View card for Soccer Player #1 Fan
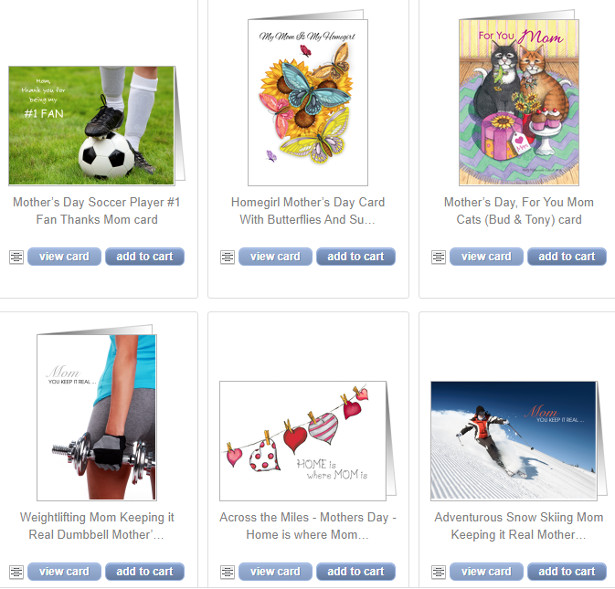This screenshot has height=589, width=615. click(x=64, y=256)
